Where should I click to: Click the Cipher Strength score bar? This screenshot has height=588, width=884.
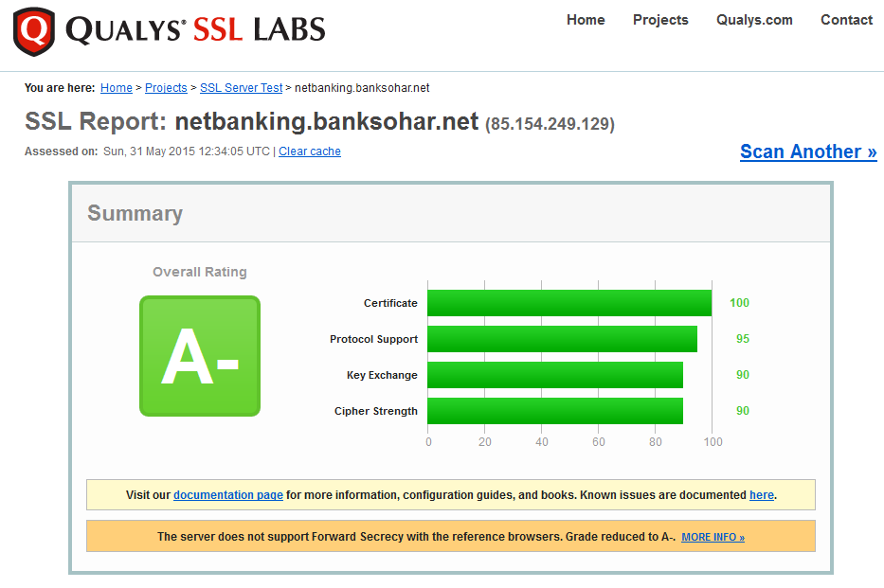[x=555, y=411]
